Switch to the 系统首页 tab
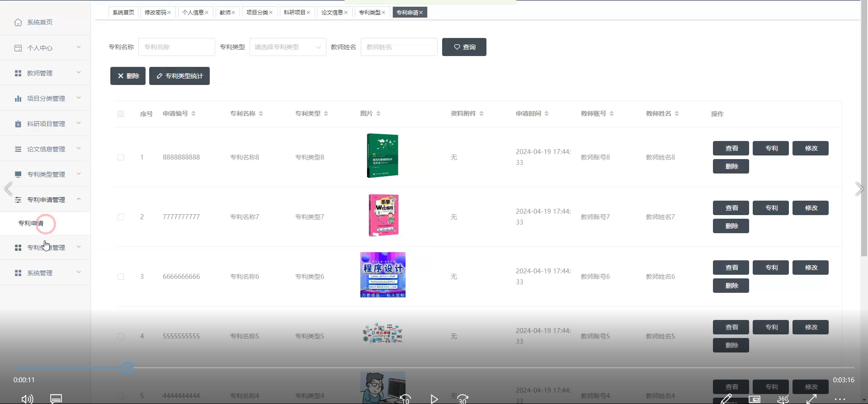868x404 pixels. click(x=123, y=13)
